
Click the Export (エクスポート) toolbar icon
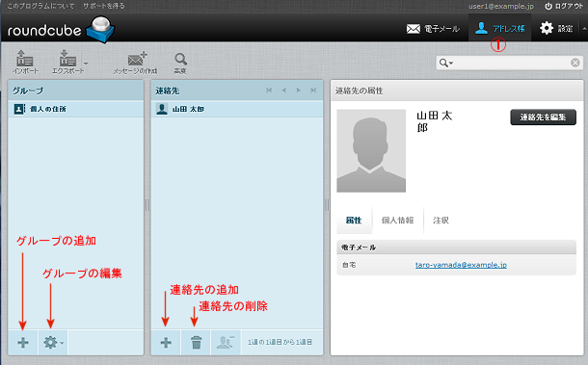(x=67, y=63)
